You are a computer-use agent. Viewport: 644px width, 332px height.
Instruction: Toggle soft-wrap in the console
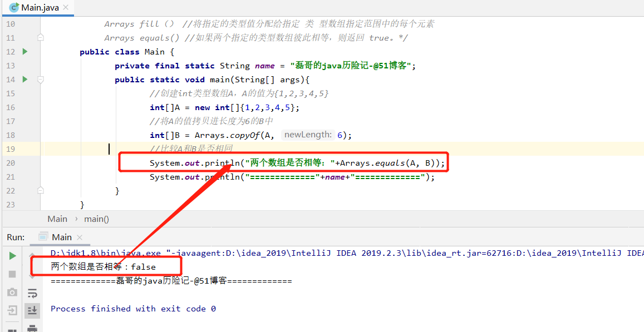32,293
